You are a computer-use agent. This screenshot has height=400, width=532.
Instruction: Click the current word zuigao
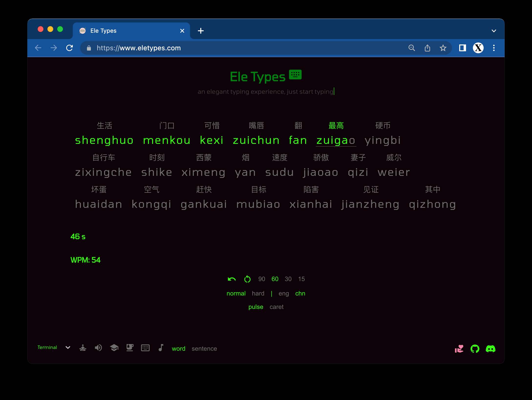click(336, 140)
